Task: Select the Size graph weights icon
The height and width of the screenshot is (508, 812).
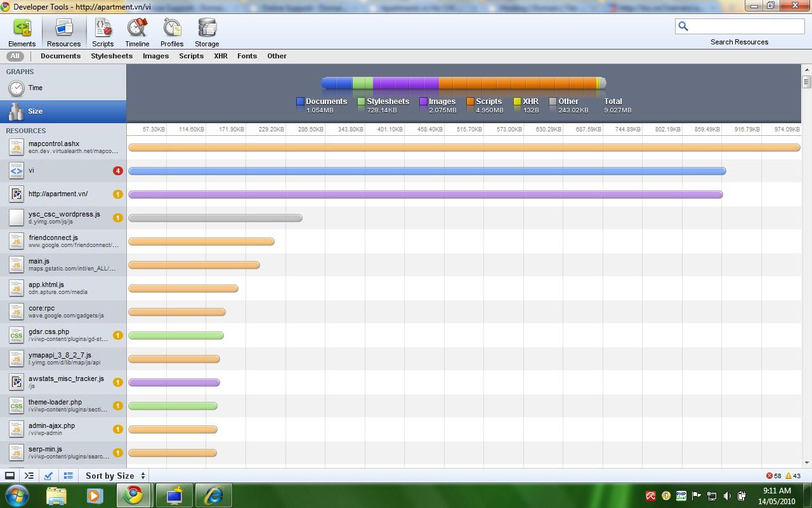Action: click(x=16, y=112)
